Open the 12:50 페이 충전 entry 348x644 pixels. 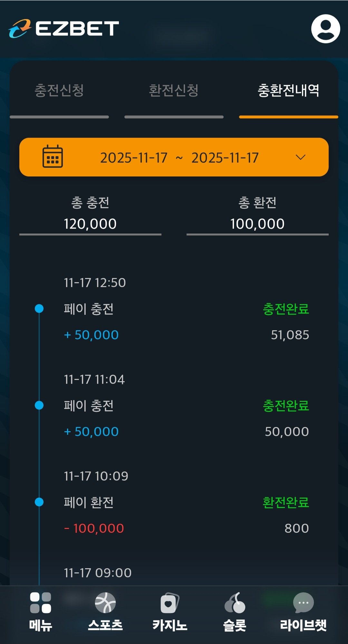click(x=89, y=309)
